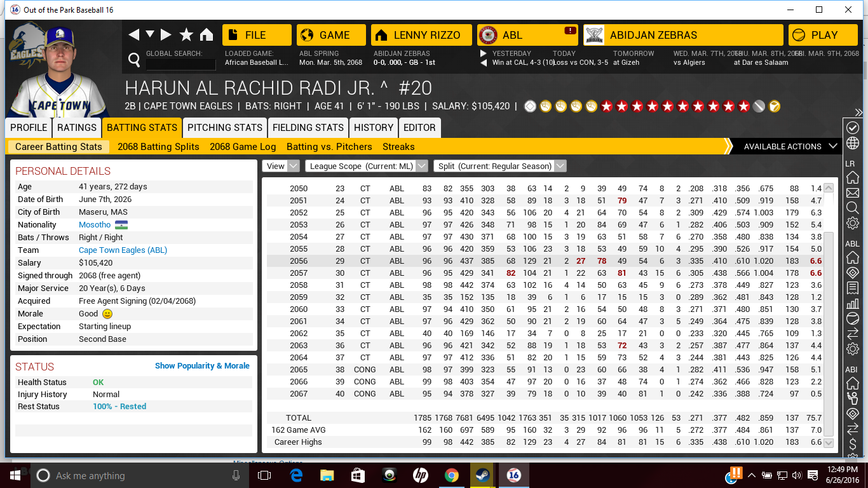The image size is (868, 488).
Task: Open the GAME menu
Action: tap(332, 35)
